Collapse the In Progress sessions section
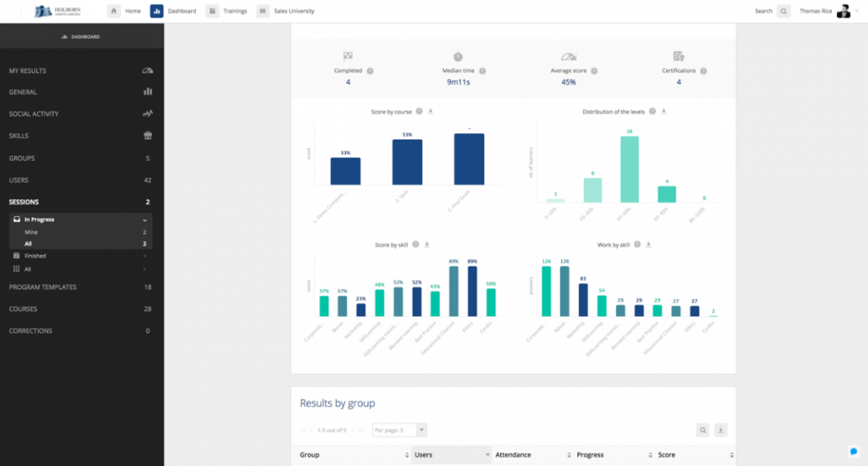The image size is (868, 466). (145, 220)
